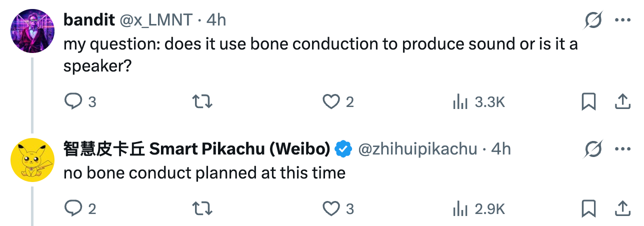The height and width of the screenshot is (226, 644).
Task: Reply to bandit's bone conduction tweet
Action: (73, 102)
